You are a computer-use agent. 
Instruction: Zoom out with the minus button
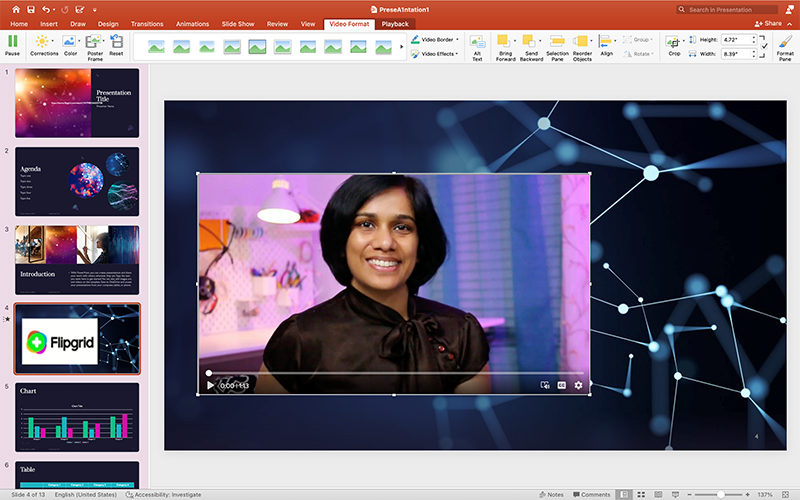tap(689, 494)
